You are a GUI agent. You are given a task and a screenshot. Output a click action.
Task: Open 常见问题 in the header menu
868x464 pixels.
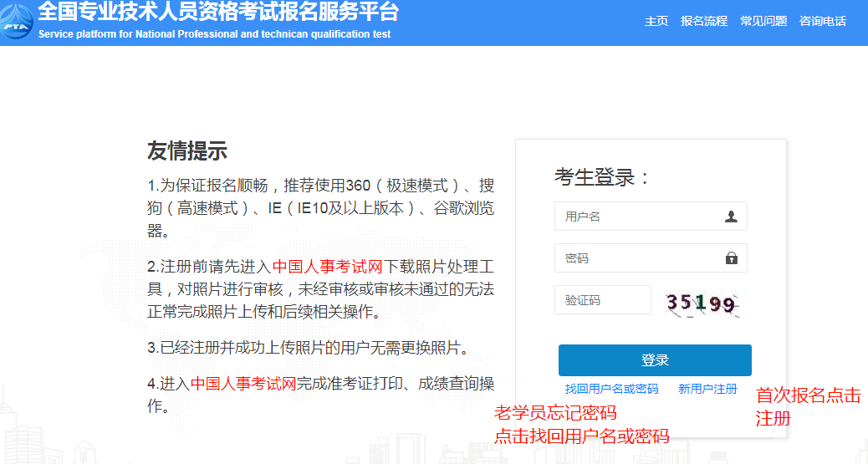click(x=763, y=21)
